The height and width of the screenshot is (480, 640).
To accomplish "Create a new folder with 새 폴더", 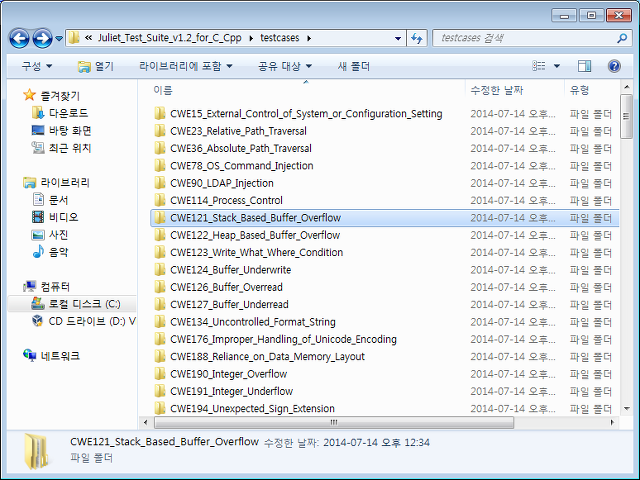I will (353, 66).
